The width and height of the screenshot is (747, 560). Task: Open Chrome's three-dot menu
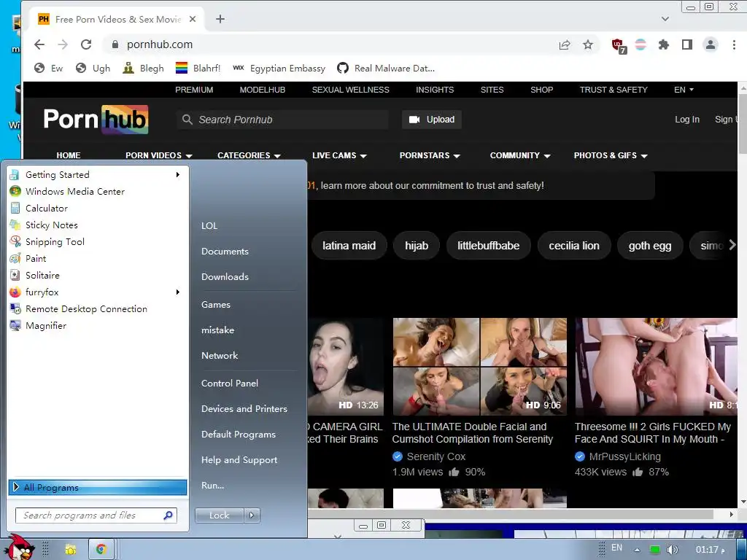[734, 44]
